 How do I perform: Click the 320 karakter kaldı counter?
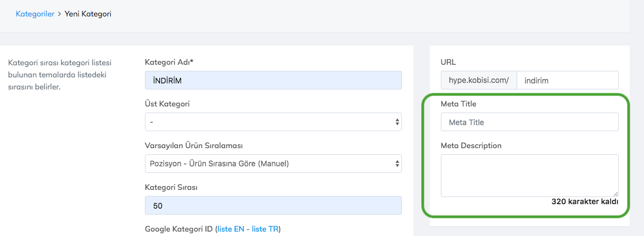point(585,202)
